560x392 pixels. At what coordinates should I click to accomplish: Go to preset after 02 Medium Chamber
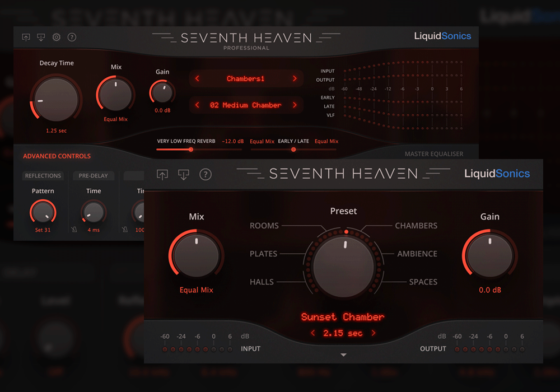[295, 105]
